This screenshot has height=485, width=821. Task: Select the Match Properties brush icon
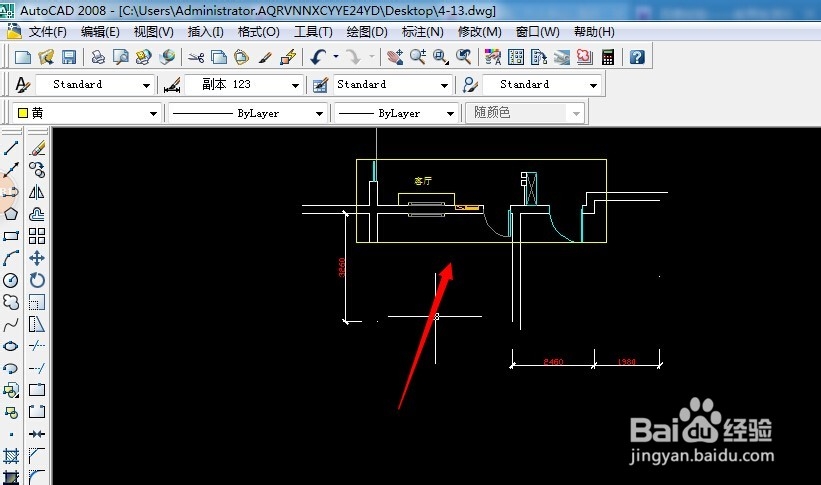click(x=265, y=57)
